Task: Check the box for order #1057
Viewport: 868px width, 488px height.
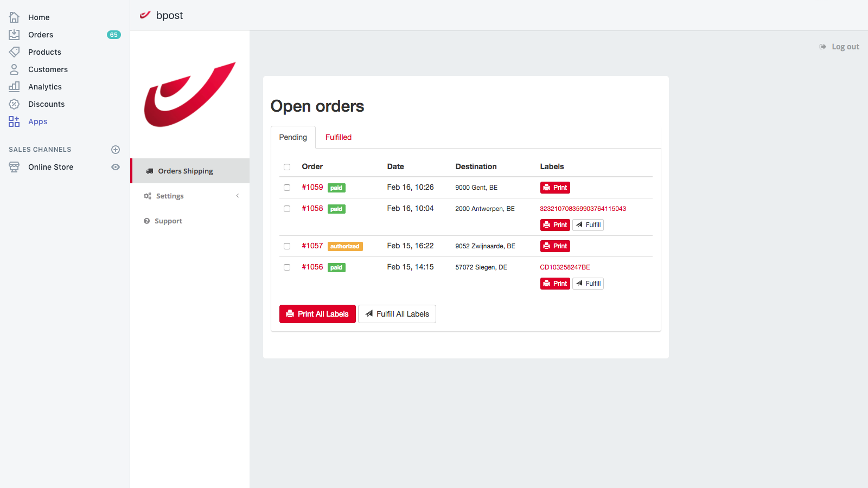Action: (x=287, y=246)
